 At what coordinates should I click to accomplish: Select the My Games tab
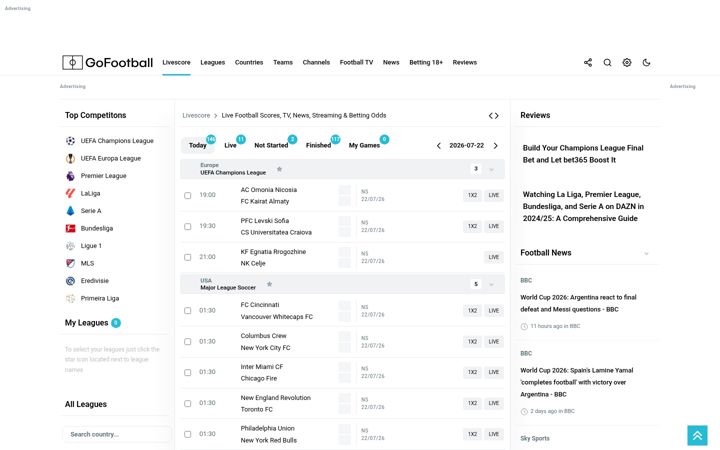click(x=364, y=145)
